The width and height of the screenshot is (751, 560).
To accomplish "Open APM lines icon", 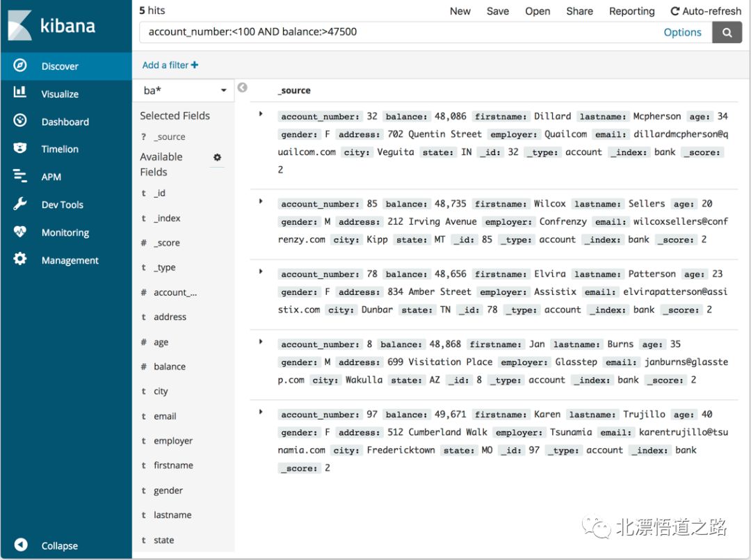I will click(x=19, y=176).
